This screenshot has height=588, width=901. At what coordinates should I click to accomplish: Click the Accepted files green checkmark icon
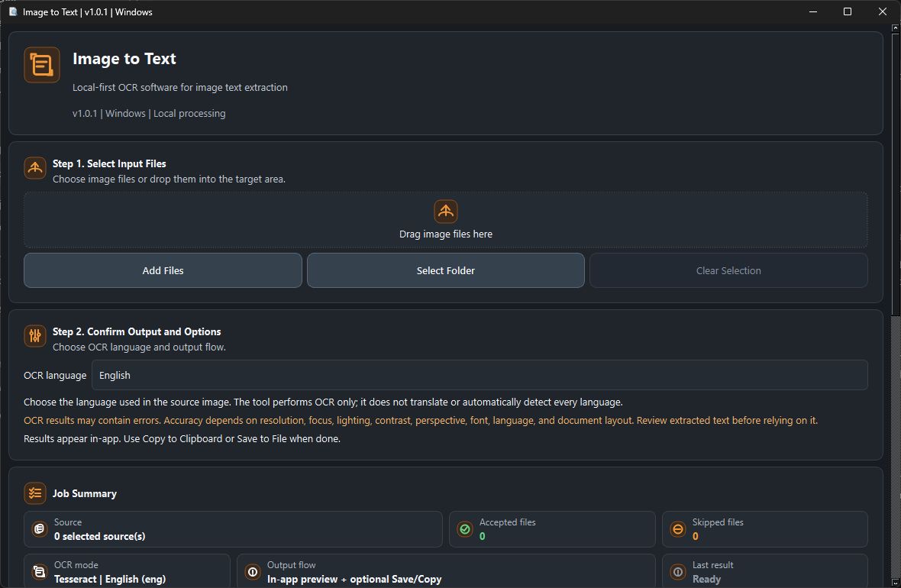tap(465, 528)
